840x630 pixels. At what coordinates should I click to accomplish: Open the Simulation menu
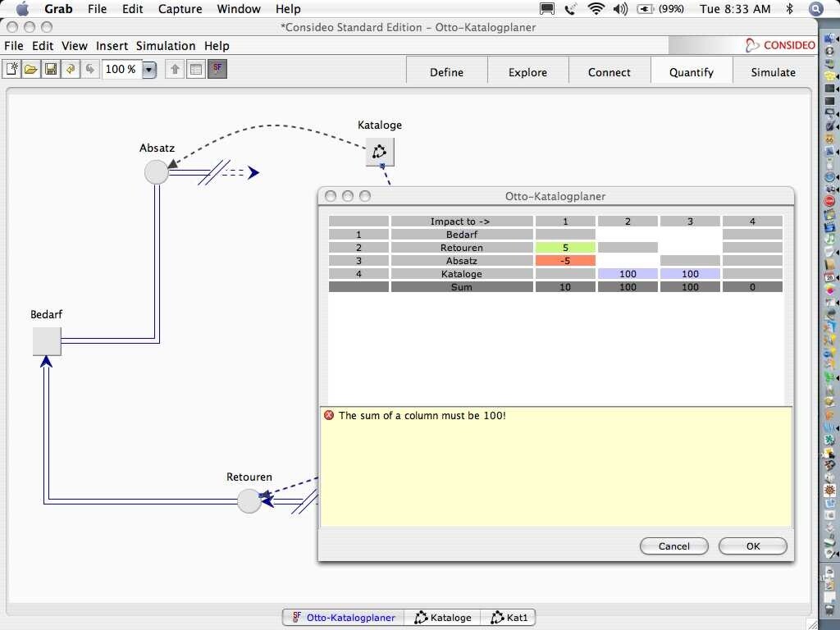166,46
